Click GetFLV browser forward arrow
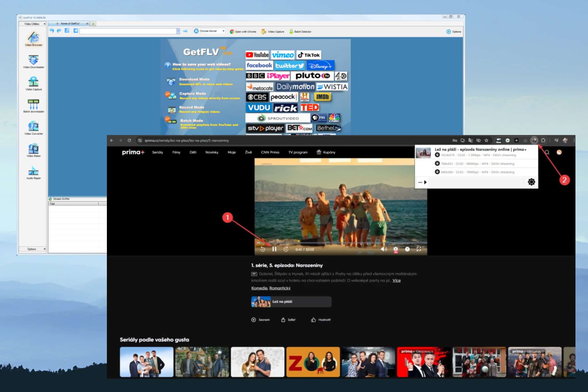The height and width of the screenshot is (392, 588). [59, 31]
